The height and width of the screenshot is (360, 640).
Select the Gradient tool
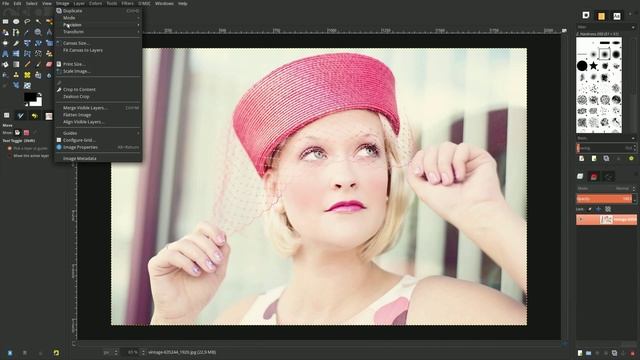16,64
